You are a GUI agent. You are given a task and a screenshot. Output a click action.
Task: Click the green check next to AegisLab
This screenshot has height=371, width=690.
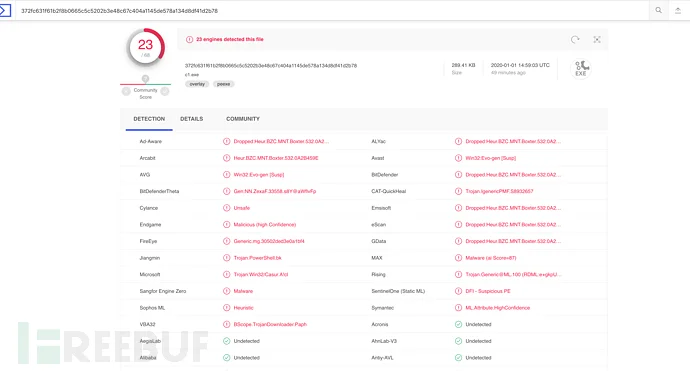(226, 341)
